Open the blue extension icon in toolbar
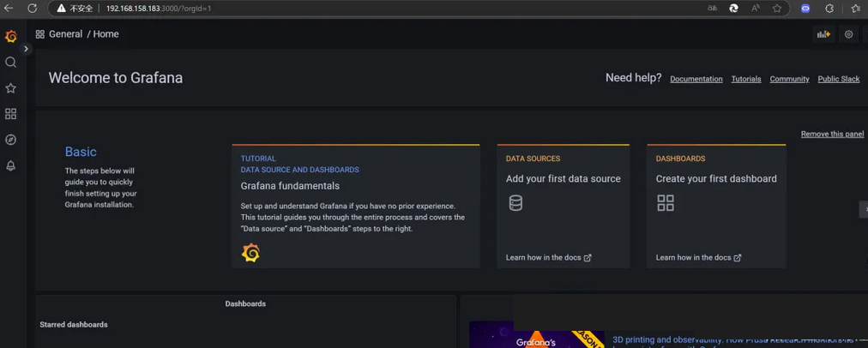868x348 pixels. [x=805, y=9]
